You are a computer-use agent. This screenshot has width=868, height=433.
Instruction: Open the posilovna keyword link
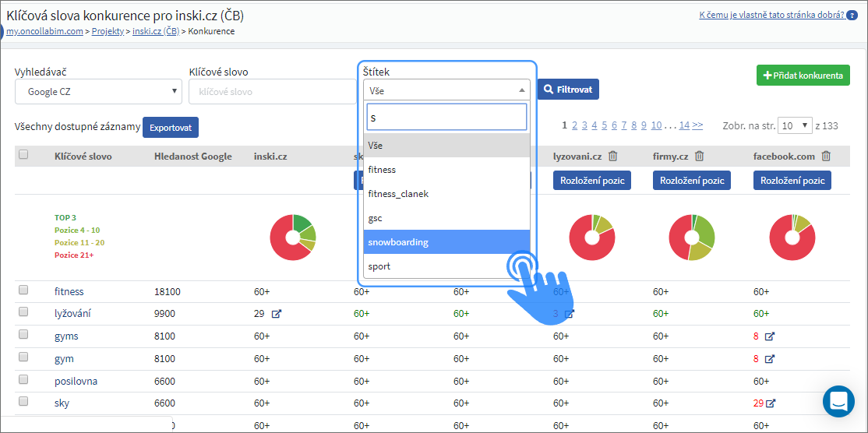point(76,381)
